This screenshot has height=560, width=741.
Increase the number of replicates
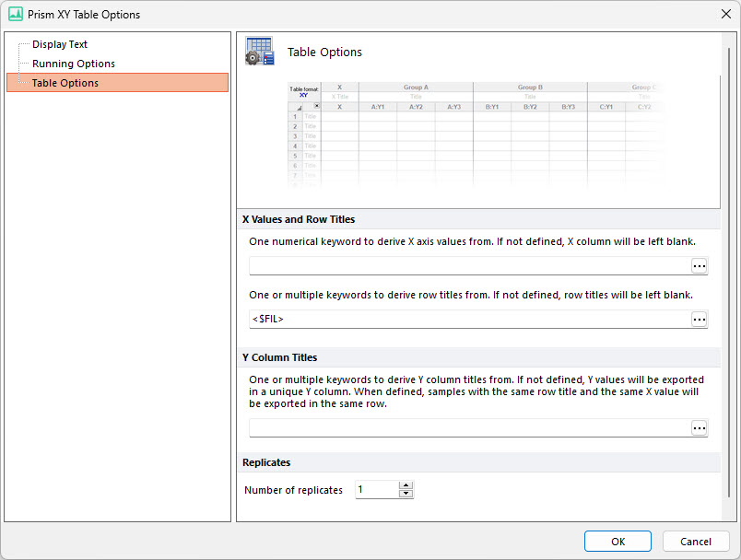(406, 485)
